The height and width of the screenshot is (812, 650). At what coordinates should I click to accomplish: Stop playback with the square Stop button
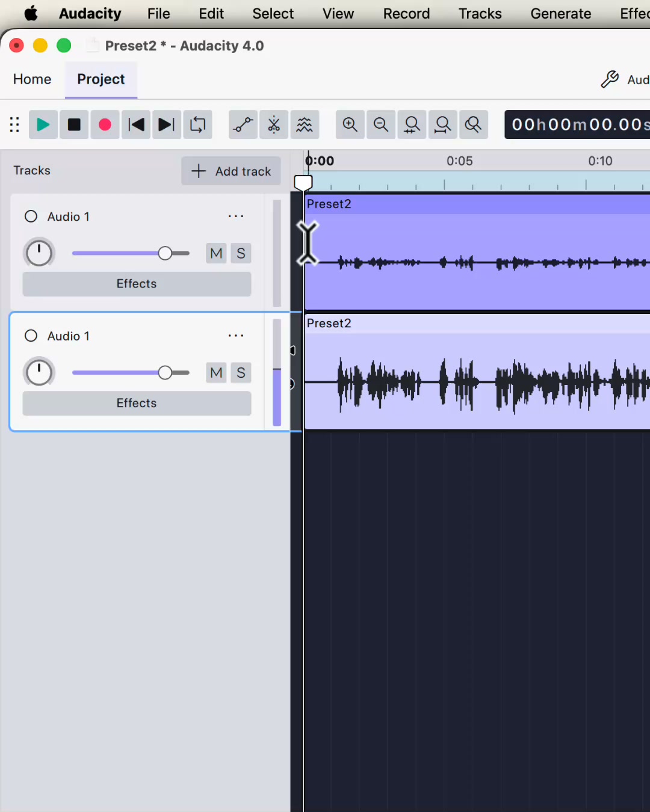click(74, 125)
